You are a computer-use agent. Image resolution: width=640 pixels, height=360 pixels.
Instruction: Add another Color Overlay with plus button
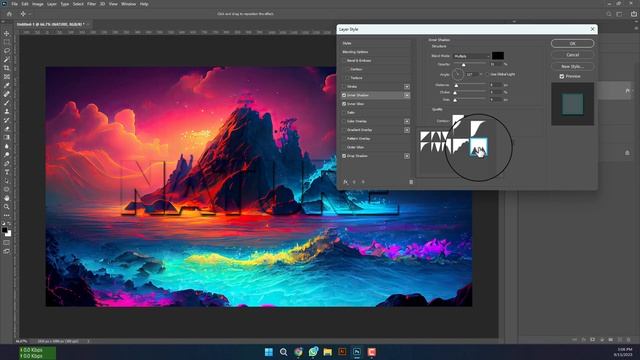[x=407, y=121]
